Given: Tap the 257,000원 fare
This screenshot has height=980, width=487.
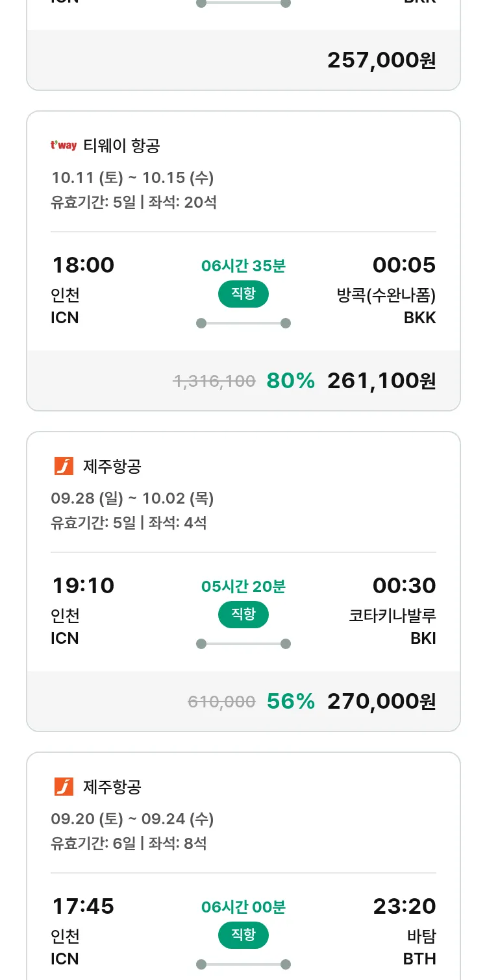Looking at the screenshot, I should (x=381, y=60).
